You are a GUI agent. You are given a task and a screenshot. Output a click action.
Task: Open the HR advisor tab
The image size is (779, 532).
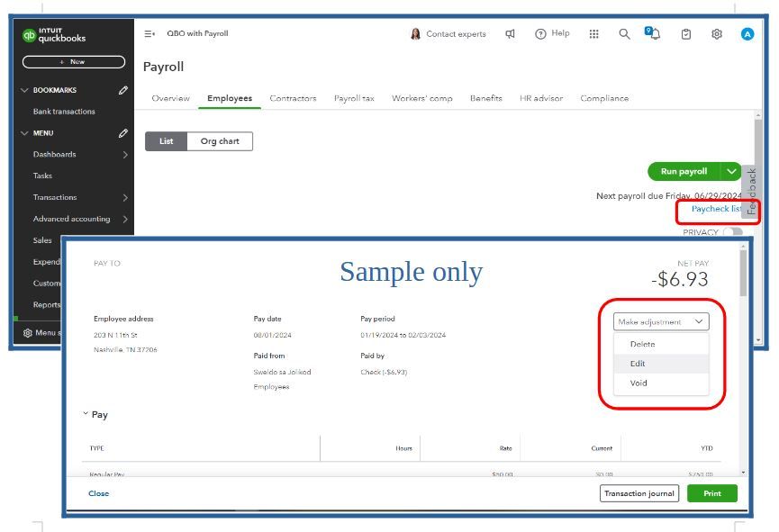pyautogui.click(x=541, y=98)
